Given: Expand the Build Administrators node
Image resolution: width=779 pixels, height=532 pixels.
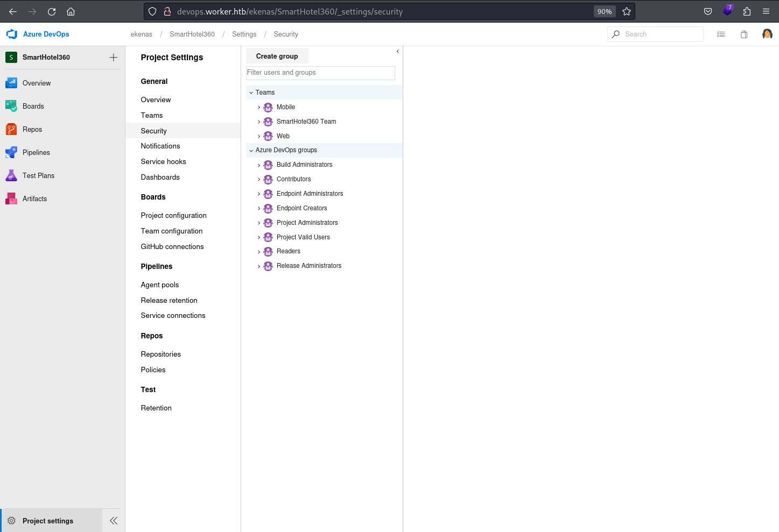Looking at the screenshot, I should click(x=259, y=165).
